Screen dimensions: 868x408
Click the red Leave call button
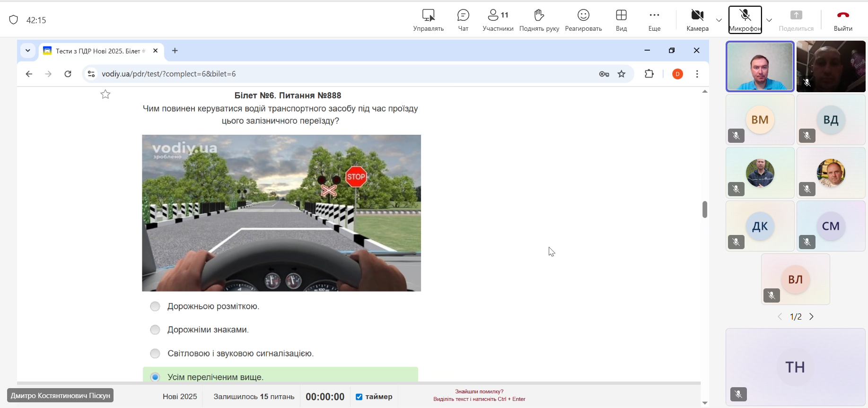843,20
